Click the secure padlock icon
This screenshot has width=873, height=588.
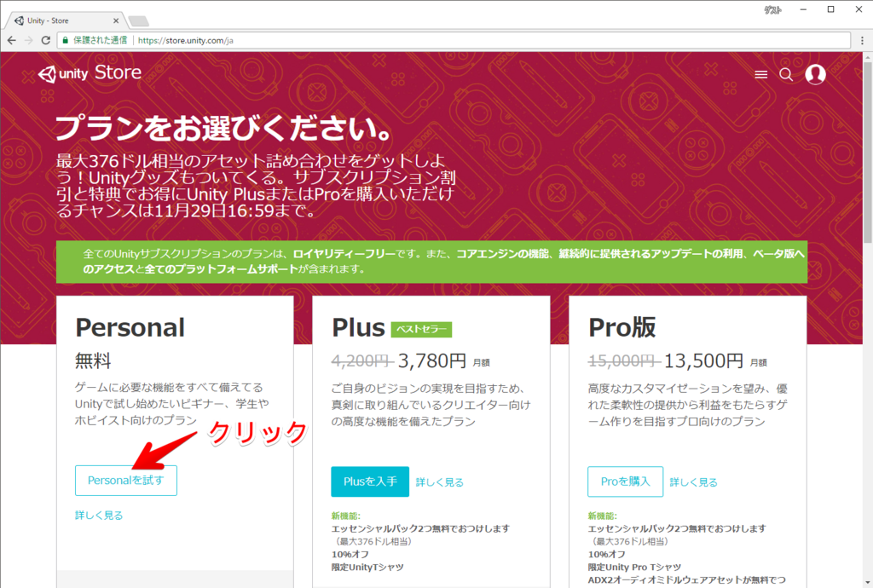pos(65,40)
